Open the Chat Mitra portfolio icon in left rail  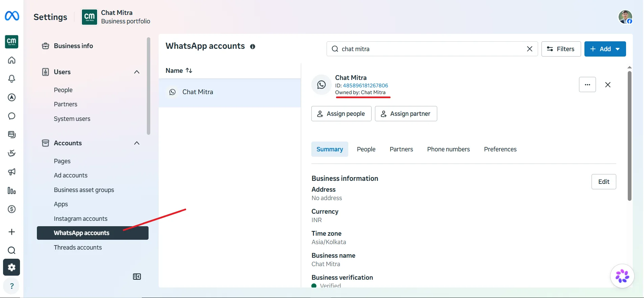click(12, 42)
